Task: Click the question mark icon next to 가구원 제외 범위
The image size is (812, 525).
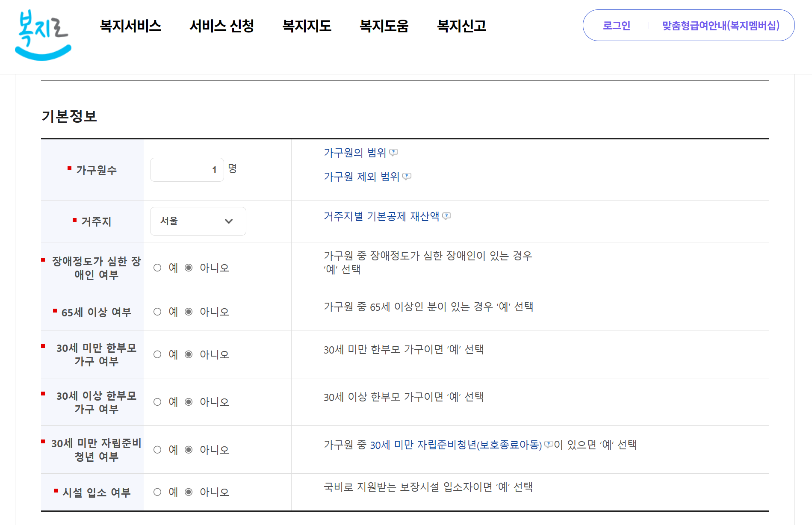Action: tap(407, 177)
